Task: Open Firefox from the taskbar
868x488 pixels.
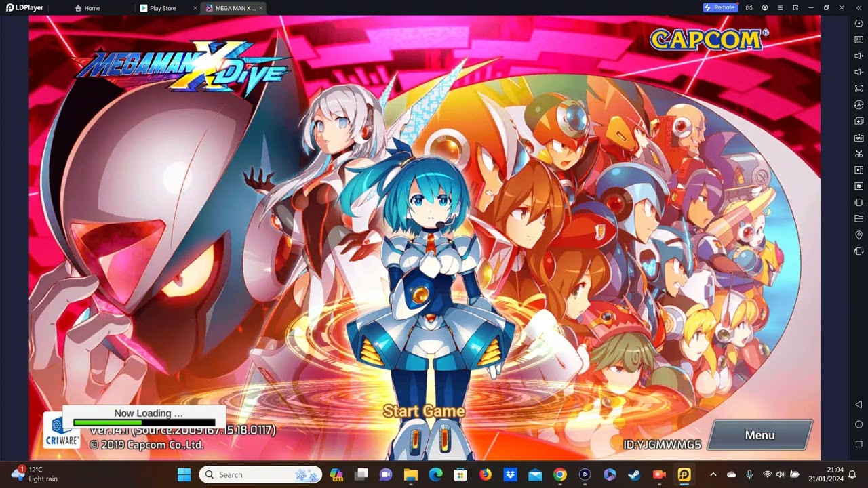Action: point(486,474)
